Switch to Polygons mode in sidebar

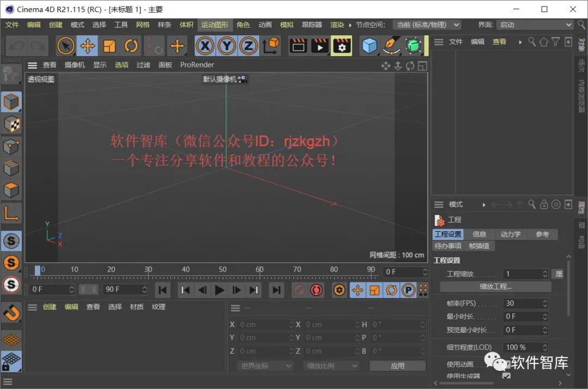[11, 190]
